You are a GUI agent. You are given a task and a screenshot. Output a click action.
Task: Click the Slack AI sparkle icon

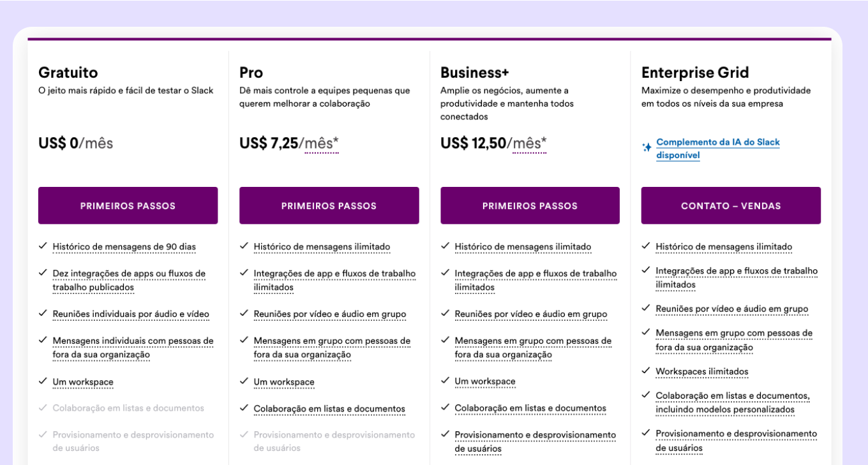(x=647, y=147)
